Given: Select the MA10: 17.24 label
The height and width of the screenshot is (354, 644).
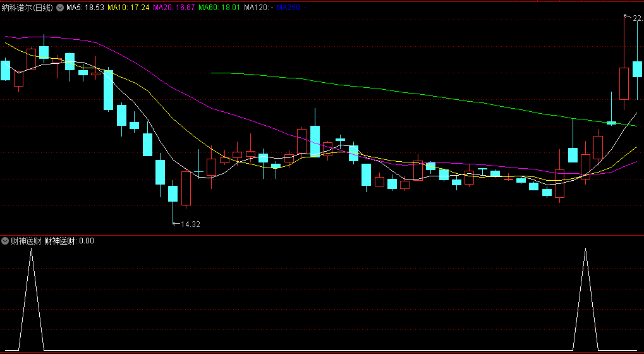Looking at the screenshot, I should pos(128,8).
